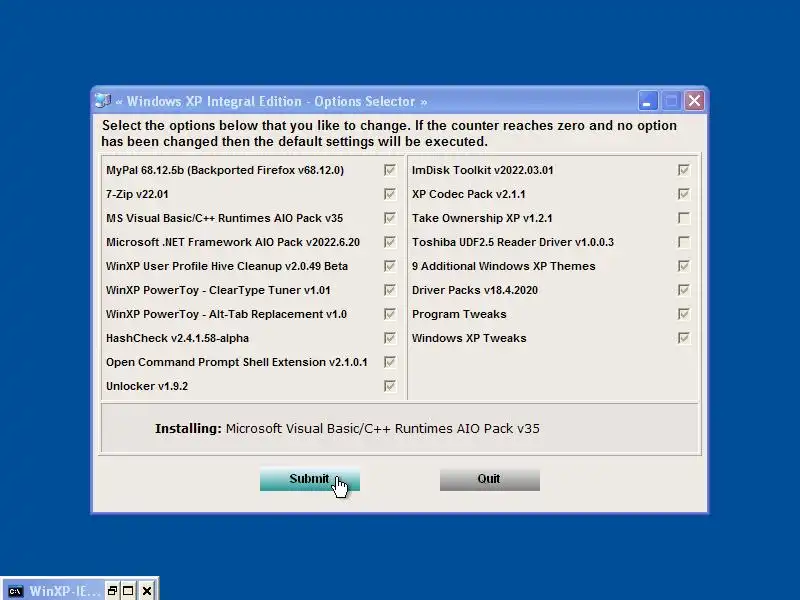Toggle Program Tweaks checkbox
Image resolution: width=800 pixels, height=600 pixels.
684,314
